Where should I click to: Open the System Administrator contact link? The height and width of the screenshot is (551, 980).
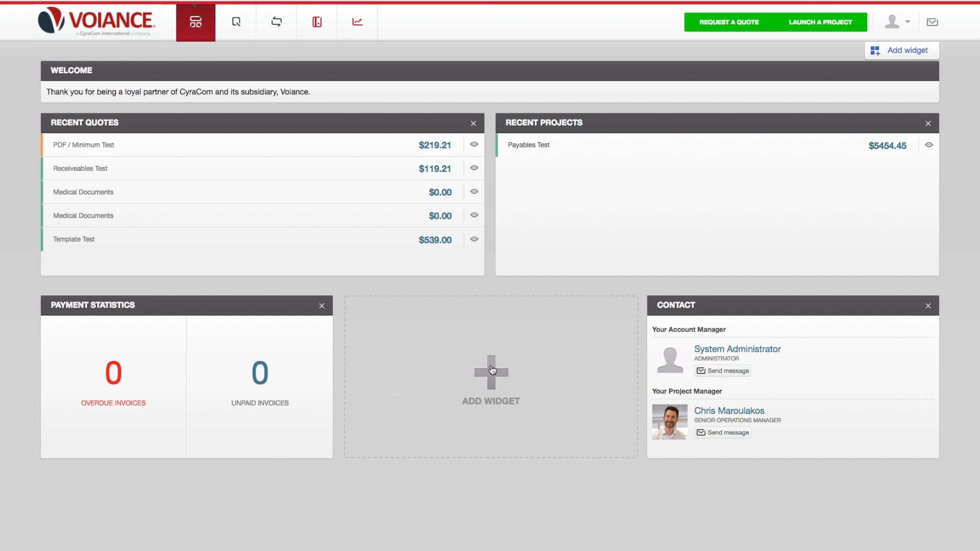[x=737, y=349]
